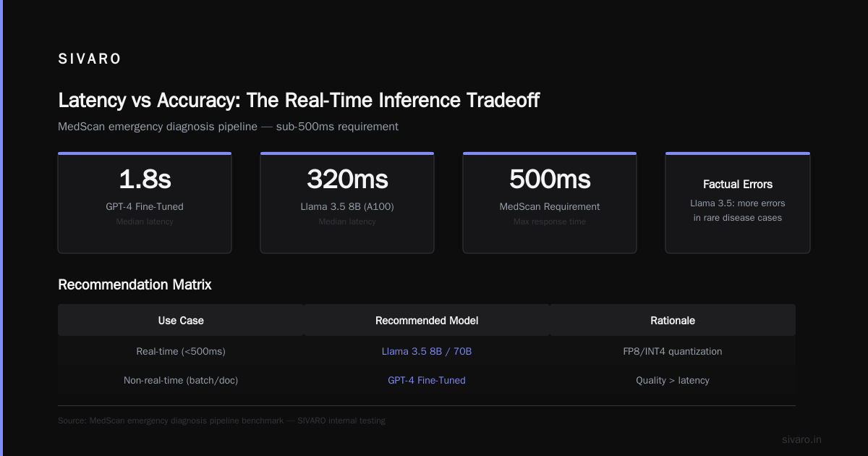
Task: Open the 1.8s GPT-4 Fine-Tuned card
Action: [x=145, y=203]
